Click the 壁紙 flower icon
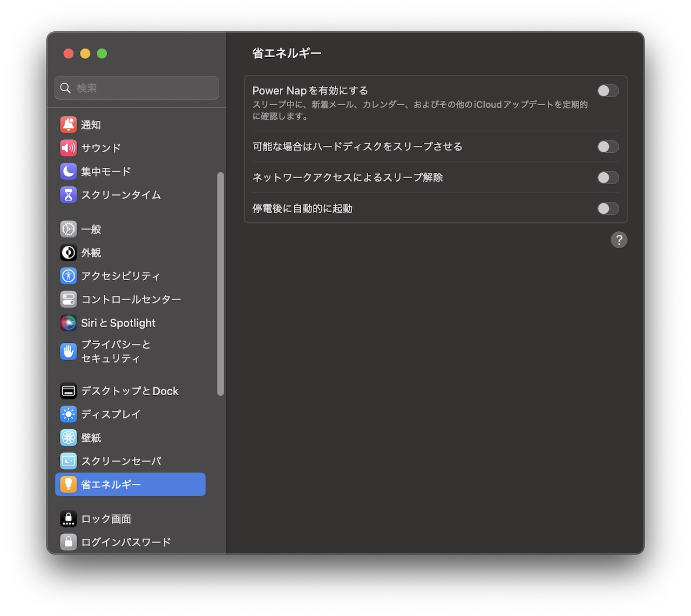 pos(69,438)
